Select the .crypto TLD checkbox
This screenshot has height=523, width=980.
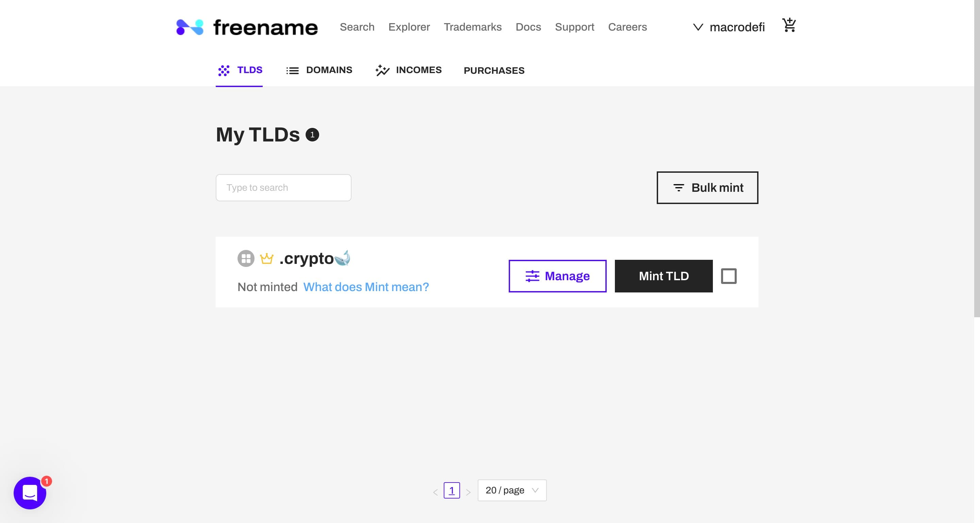coord(729,276)
